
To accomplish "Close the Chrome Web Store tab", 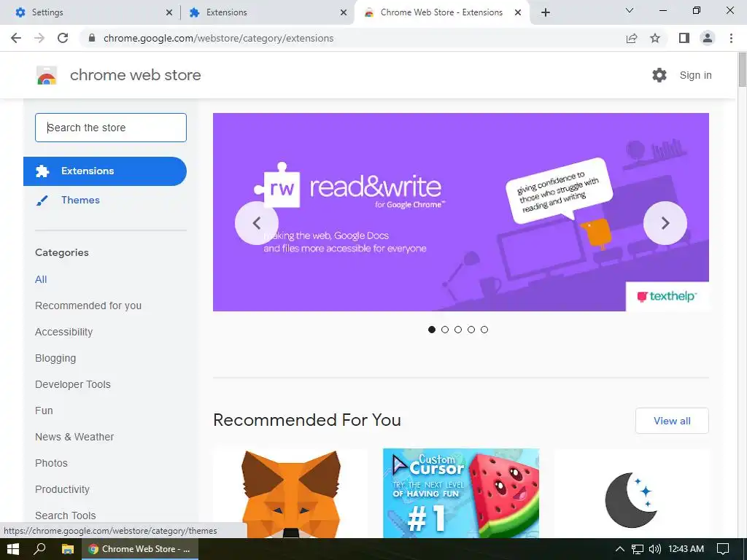I will pyautogui.click(x=518, y=12).
